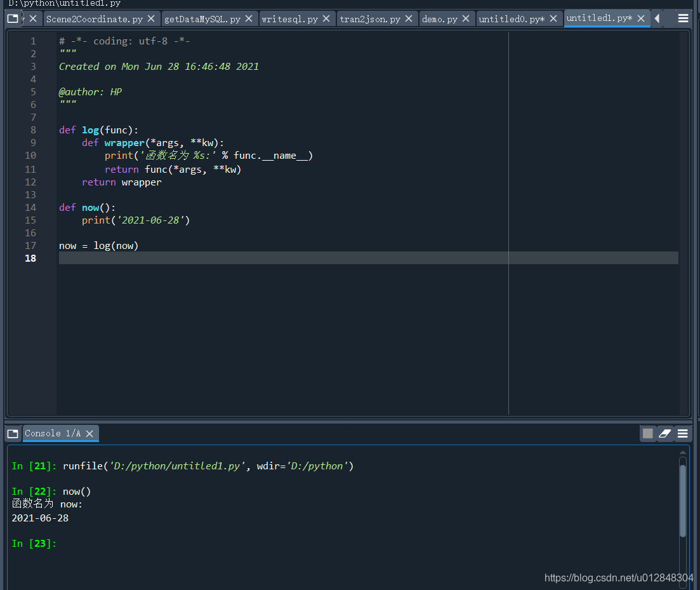Switch to tran2json.py tab
700x590 pixels.
point(370,19)
